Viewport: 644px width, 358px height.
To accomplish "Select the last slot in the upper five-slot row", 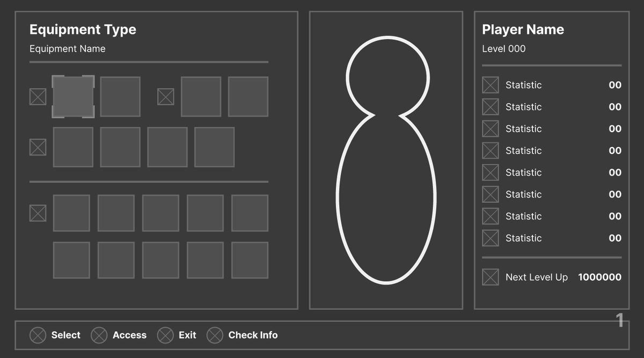I will click(250, 213).
